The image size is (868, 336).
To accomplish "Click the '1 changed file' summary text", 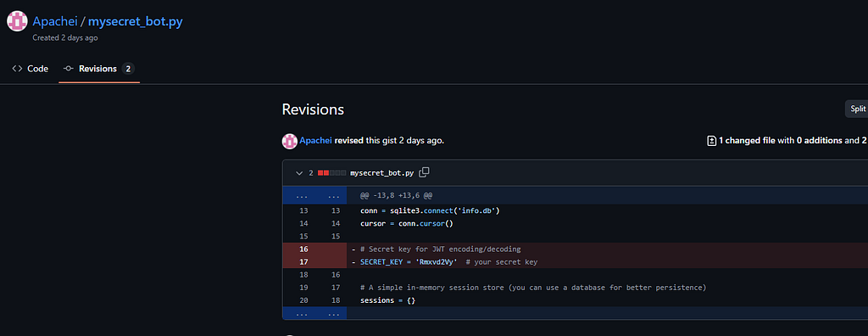I will (748, 141).
